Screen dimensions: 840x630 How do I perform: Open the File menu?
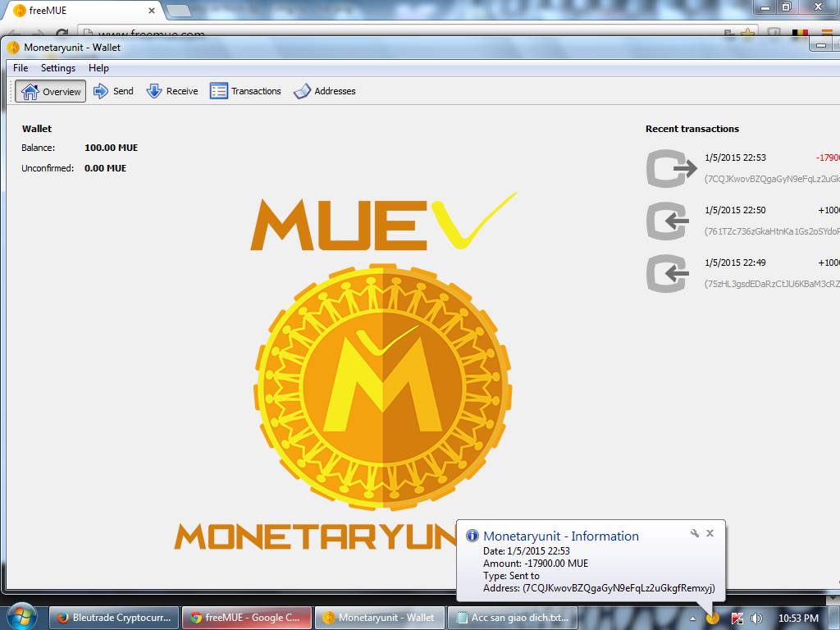pyautogui.click(x=21, y=68)
